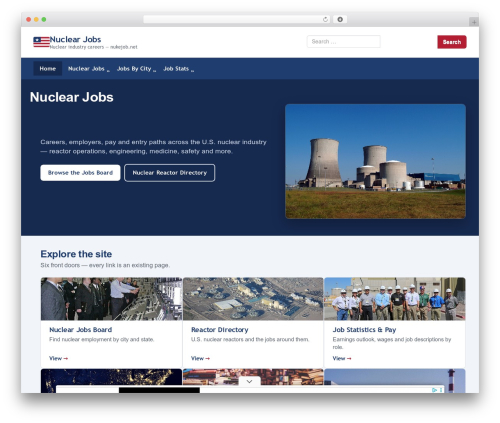Open the Job Statistics & Pay card title

coord(364,330)
